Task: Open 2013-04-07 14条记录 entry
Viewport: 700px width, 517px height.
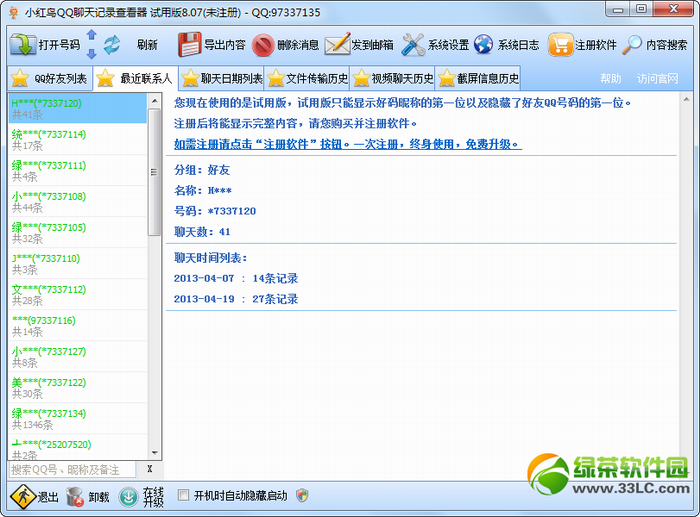Action: pyautogui.click(x=236, y=278)
